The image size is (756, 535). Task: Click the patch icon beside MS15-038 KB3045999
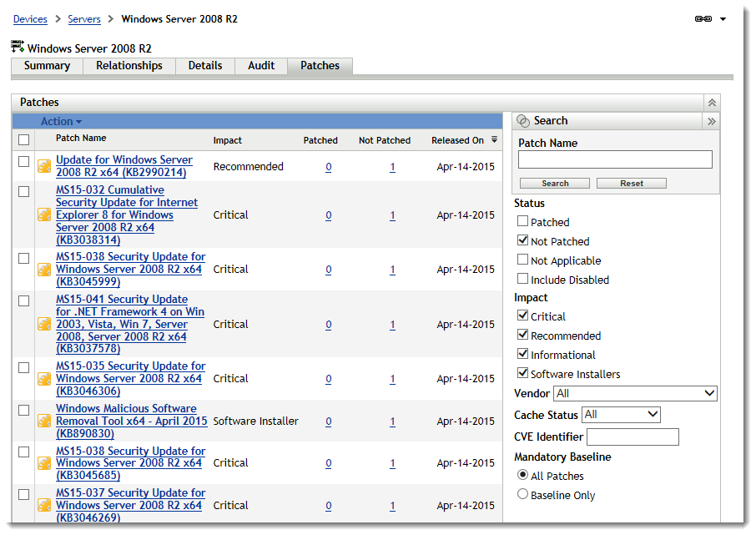(44, 269)
